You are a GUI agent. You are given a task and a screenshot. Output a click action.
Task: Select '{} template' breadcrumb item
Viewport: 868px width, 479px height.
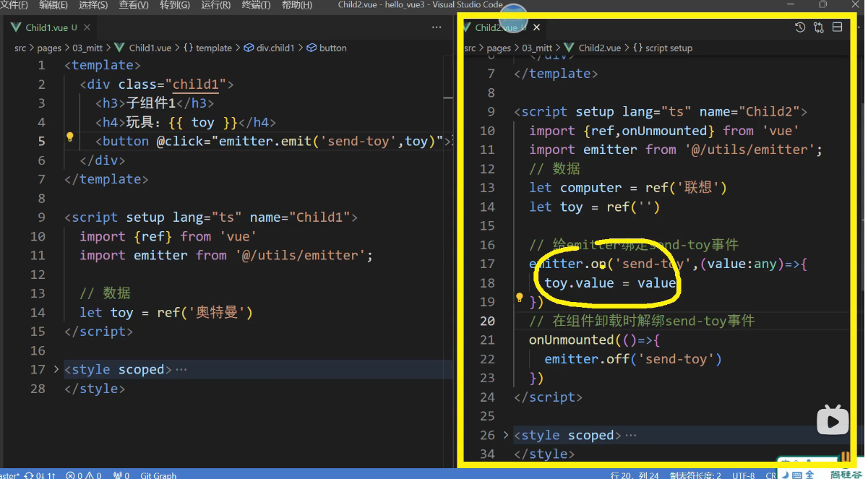point(207,48)
